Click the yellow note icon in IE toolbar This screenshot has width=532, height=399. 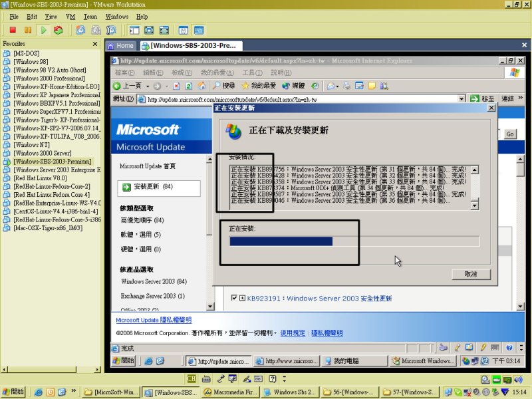(x=372, y=86)
